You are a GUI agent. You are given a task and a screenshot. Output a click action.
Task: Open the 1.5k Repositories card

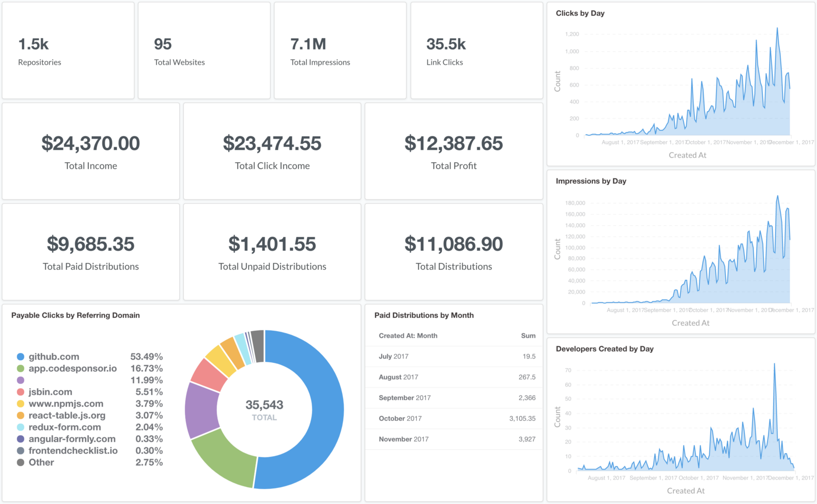(68, 51)
